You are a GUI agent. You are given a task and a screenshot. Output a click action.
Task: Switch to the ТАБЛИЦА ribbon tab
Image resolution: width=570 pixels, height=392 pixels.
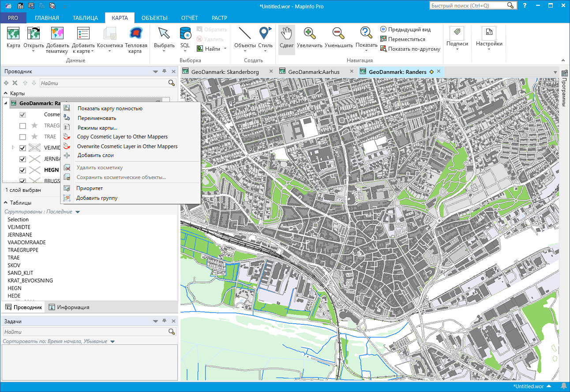(86, 18)
